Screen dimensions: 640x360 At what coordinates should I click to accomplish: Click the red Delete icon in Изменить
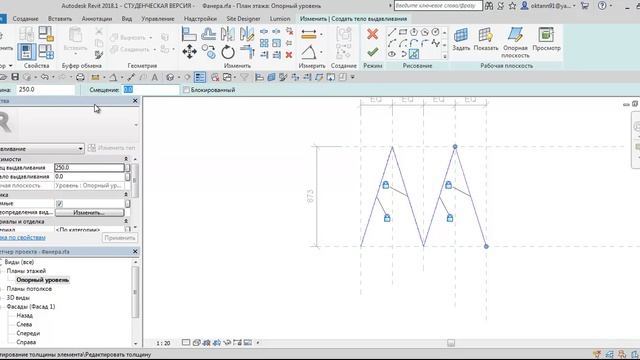(x=289, y=54)
